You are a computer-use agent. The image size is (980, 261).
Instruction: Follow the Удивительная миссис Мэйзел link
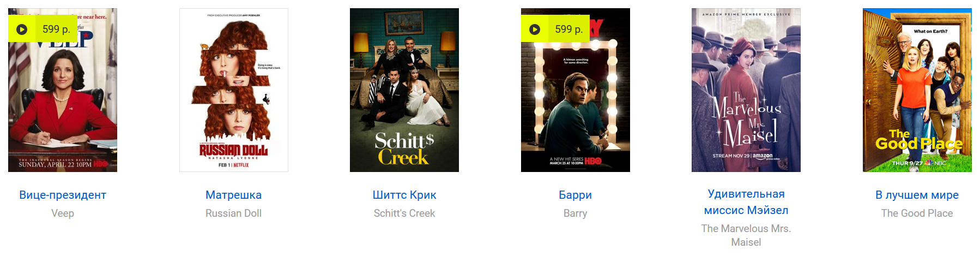tap(746, 202)
